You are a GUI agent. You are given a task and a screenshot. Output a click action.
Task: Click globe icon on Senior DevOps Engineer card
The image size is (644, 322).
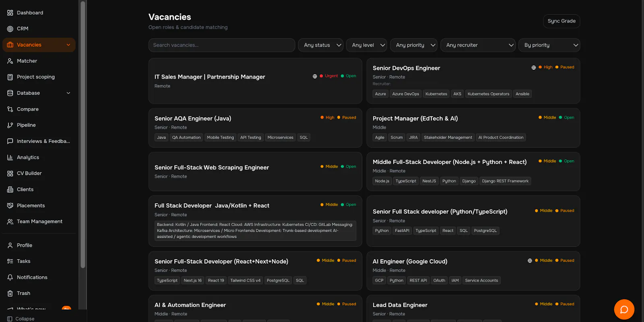[534, 68]
